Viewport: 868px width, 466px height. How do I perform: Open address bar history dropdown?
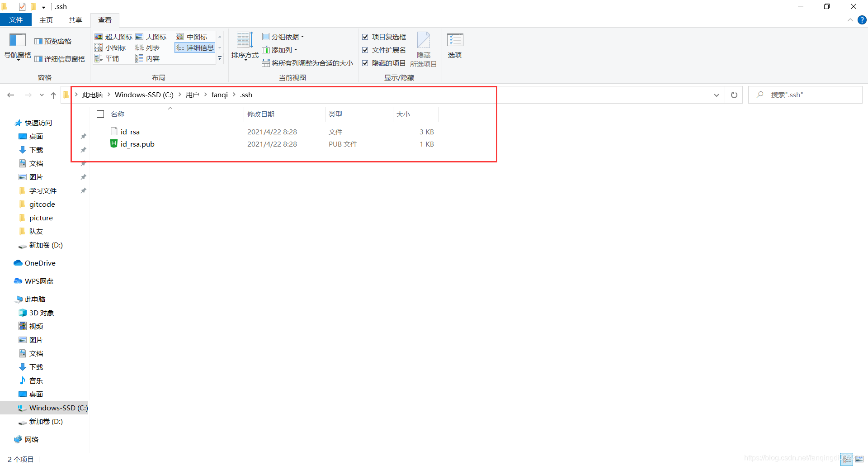coord(717,95)
